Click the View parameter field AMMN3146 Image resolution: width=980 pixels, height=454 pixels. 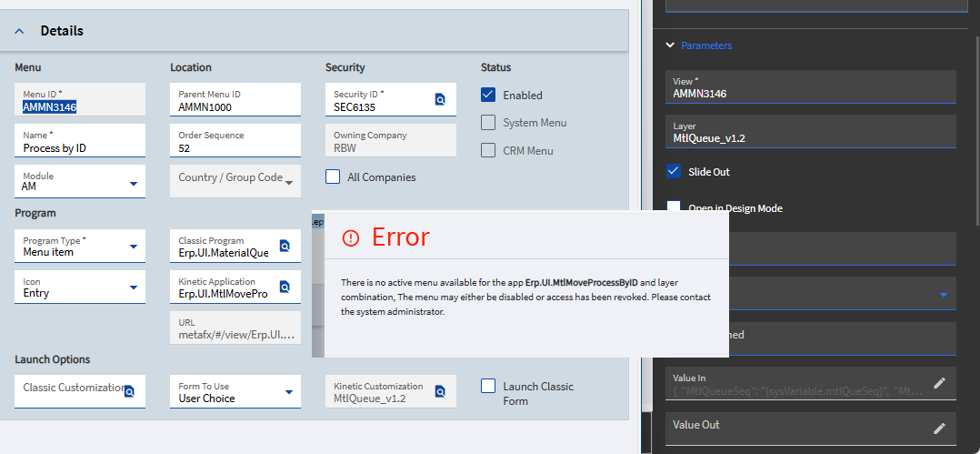click(811, 86)
